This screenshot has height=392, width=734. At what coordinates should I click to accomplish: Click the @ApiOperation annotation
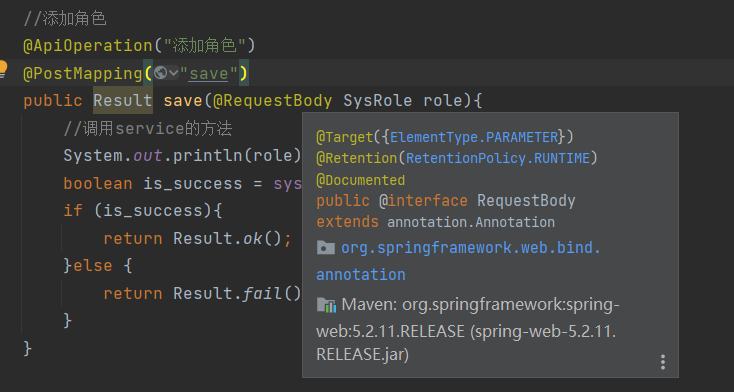click(88, 45)
